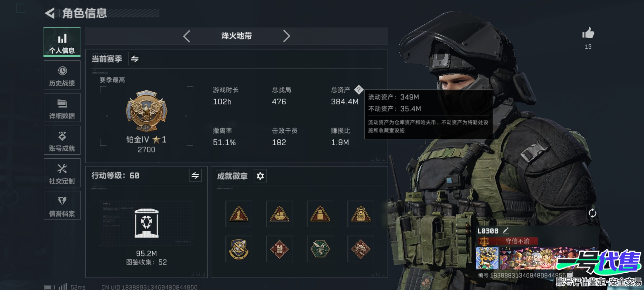Open the 信誉档案 sidebar section
This screenshot has width=644, height=290.
62,205
